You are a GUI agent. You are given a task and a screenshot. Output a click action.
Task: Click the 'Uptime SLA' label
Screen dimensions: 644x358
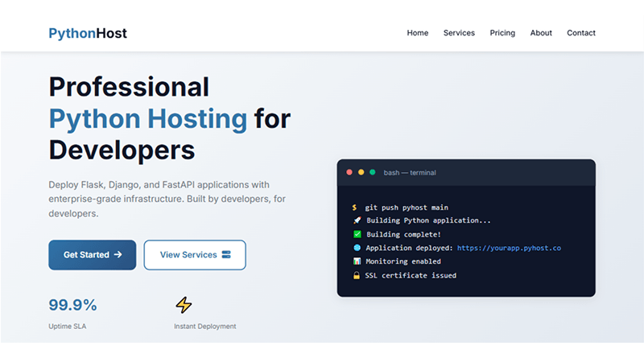[x=68, y=327]
